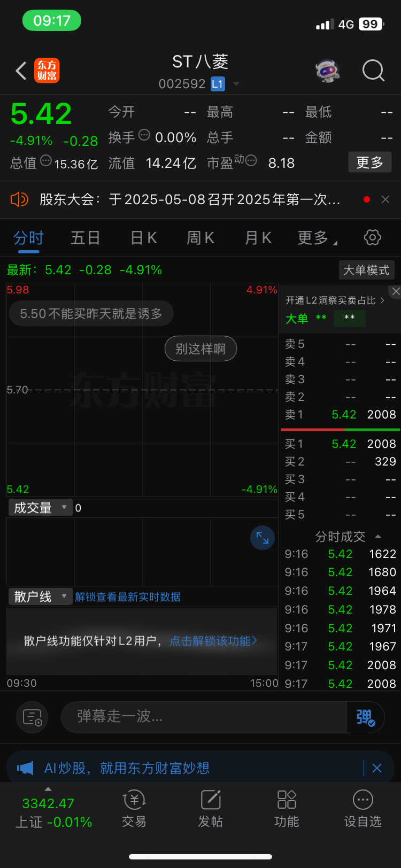
Task: Switch to the 周K chart tab
Action: (x=200, y=238)
